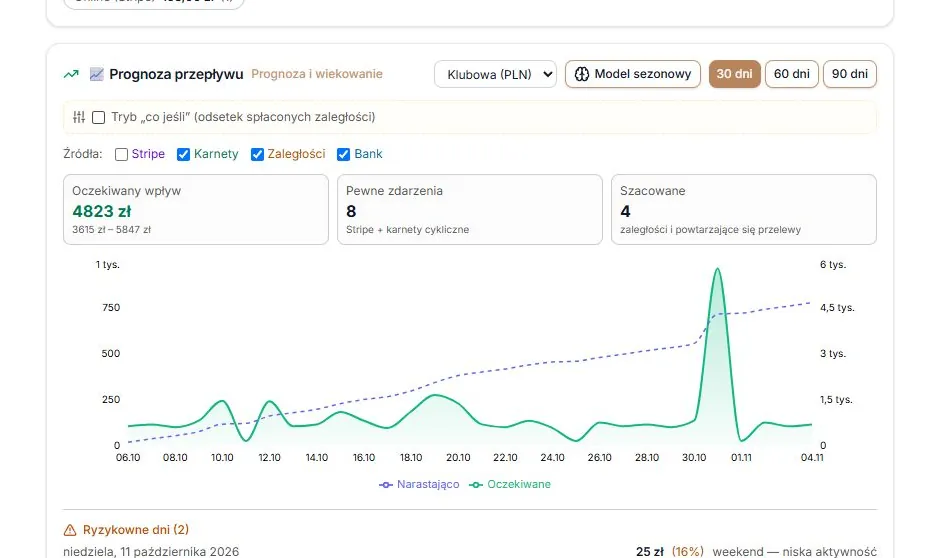Image resolution: width=930 pixels, height=558 pixels.
Task: Click the Bank source label
Action: point(368,154)
